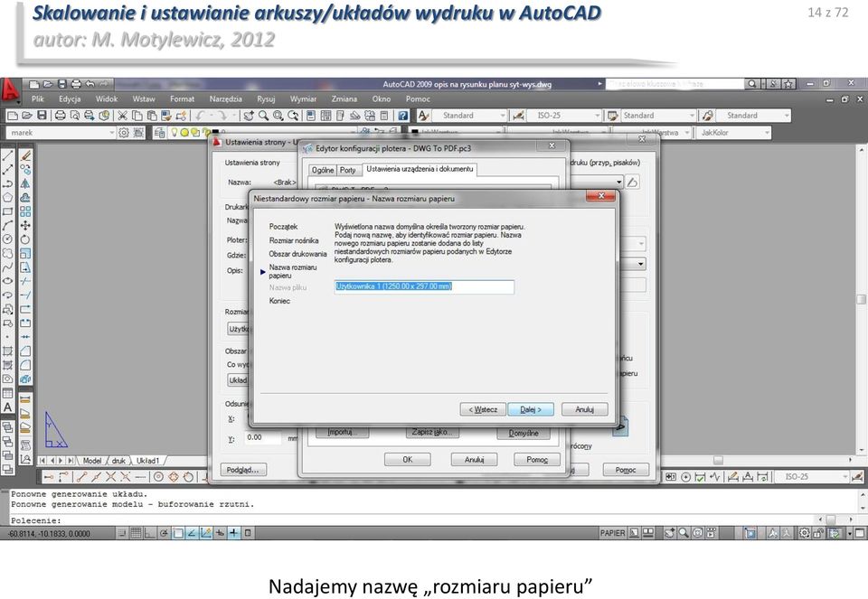Click the Pan hand icon in toolbar
Viewport: 868px width, 599px height.
[x=250, y=116]
